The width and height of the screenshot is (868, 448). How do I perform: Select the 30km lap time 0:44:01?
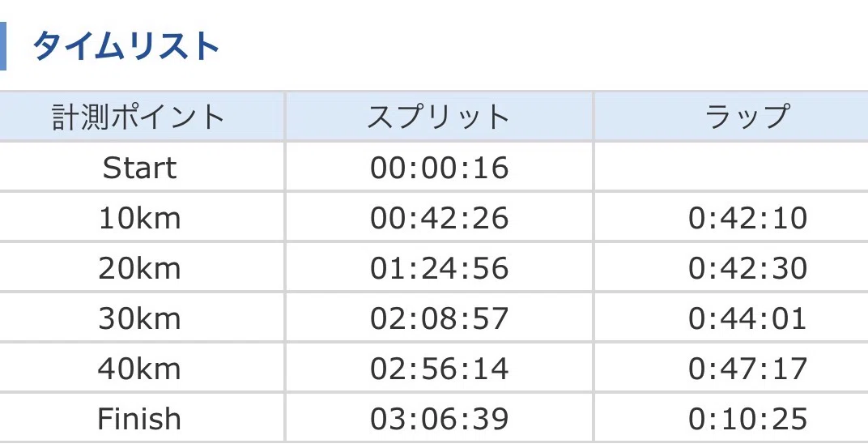pos(747,319)
